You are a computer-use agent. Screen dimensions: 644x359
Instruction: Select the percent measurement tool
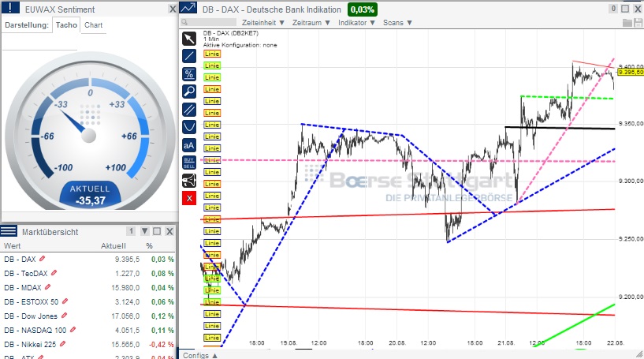coord(189,74)
